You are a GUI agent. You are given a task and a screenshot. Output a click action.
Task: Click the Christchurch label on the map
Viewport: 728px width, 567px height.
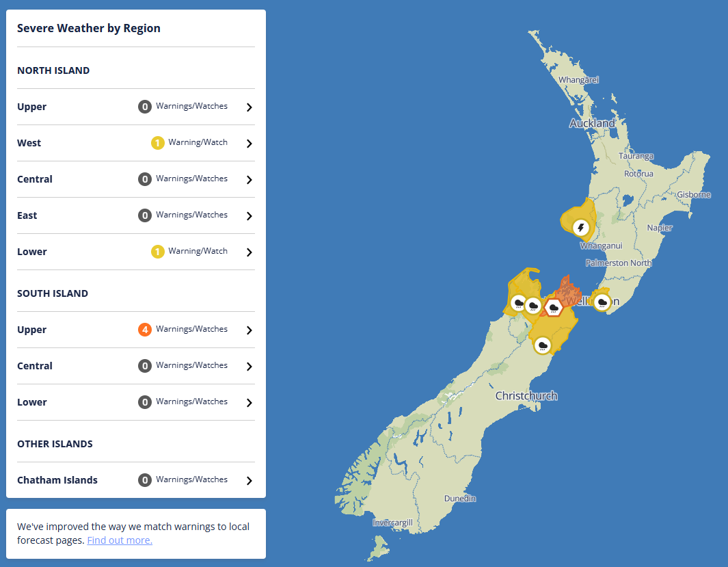coord(526,396)
